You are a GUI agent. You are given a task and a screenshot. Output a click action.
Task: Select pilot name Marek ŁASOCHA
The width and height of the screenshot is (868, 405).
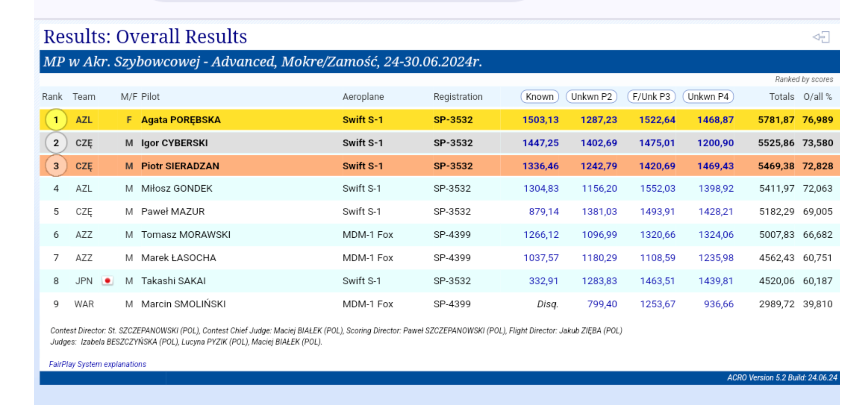[179, 258]
